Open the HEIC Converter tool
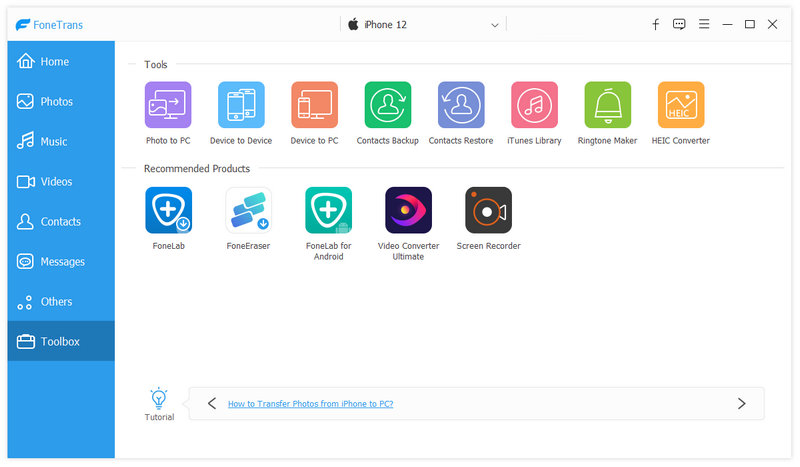Screen dimensions: 800x467 [681, 105]
